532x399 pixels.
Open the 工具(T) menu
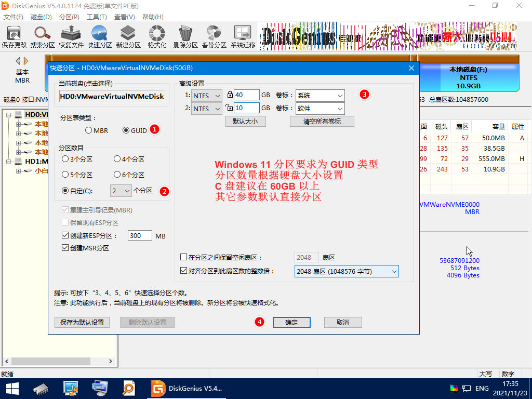[x=96, y=17]
